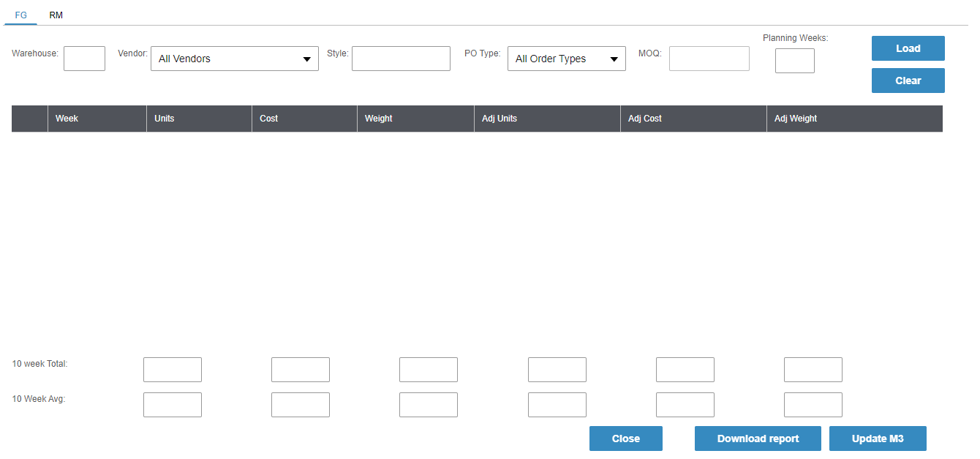
Task: Switch to the FG tab
Action: pyautogui.click(x=20, y=15)
